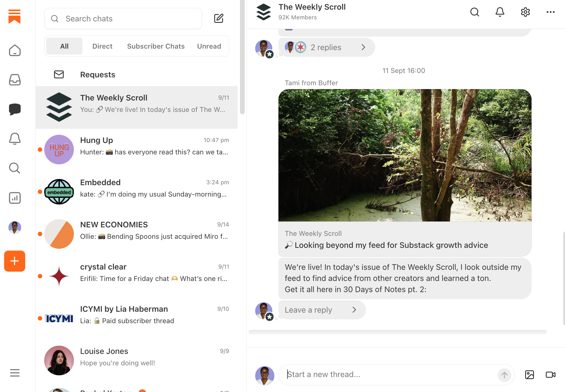The image size is (565, 392).
Task: Click the ICYMI logo avatar
Action: [59, 318]
